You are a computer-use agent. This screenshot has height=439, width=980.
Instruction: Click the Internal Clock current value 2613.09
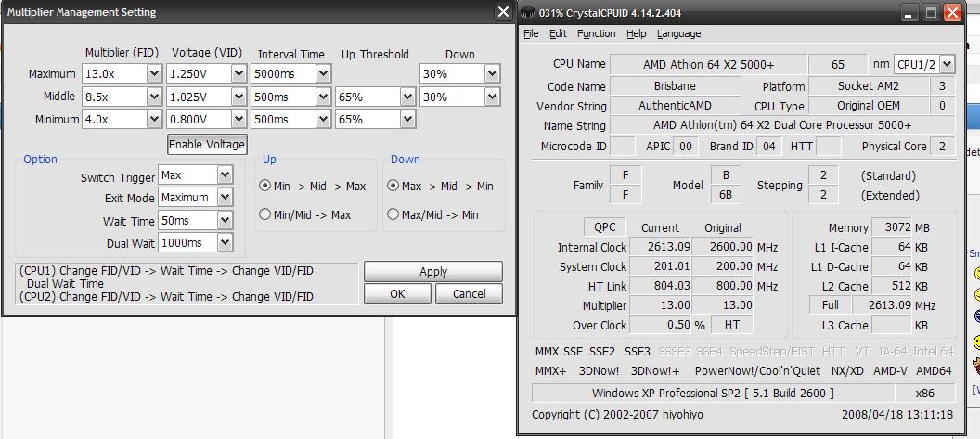click(x=660, y=247)
